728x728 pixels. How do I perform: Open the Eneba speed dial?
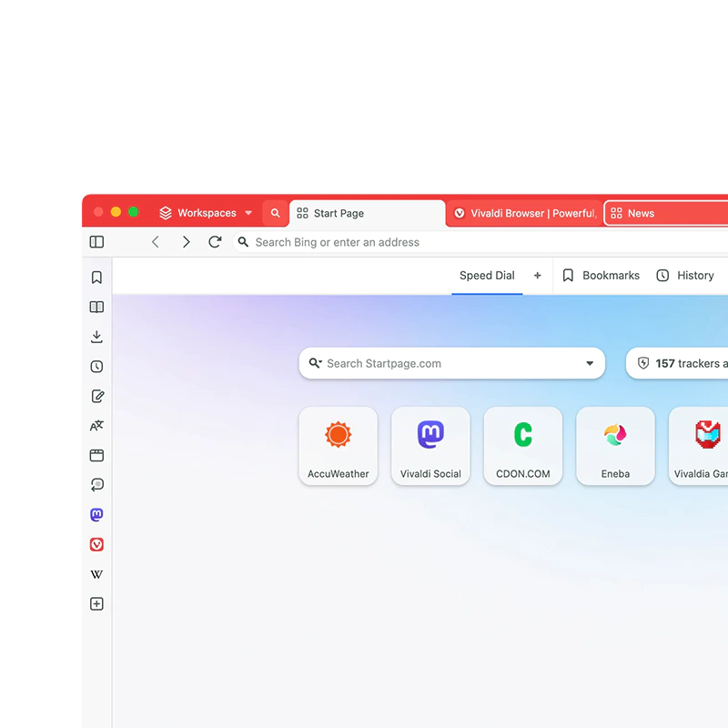tap(615, 446)
